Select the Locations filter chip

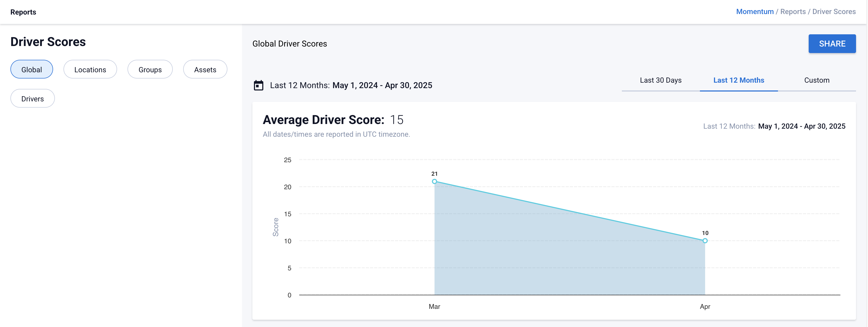(90, 69)
